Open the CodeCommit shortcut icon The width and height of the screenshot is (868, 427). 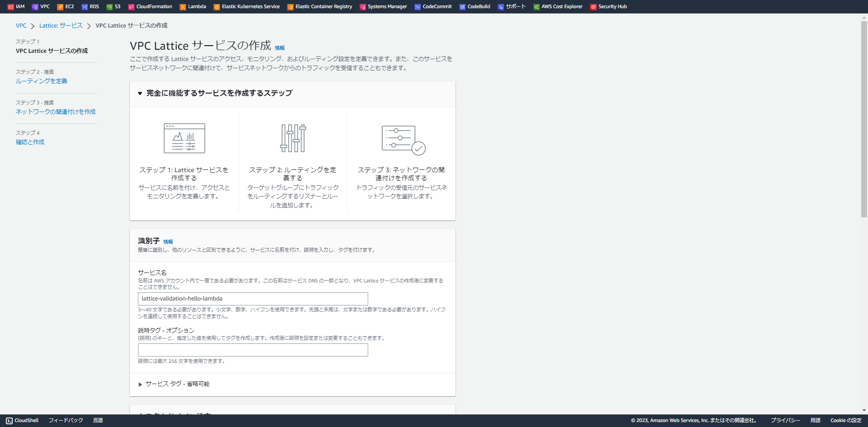(417, 7)
